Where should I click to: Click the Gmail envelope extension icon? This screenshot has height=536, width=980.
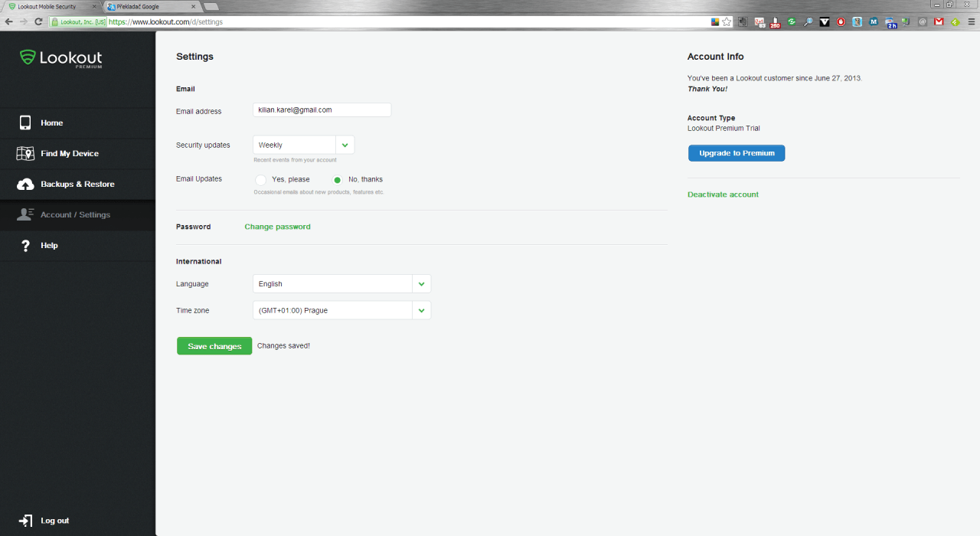[939, 22]
